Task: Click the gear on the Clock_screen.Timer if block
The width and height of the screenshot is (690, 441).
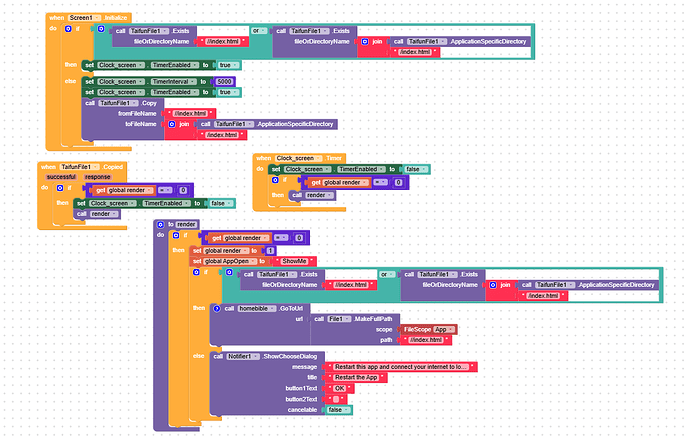Action: (292, 182)
